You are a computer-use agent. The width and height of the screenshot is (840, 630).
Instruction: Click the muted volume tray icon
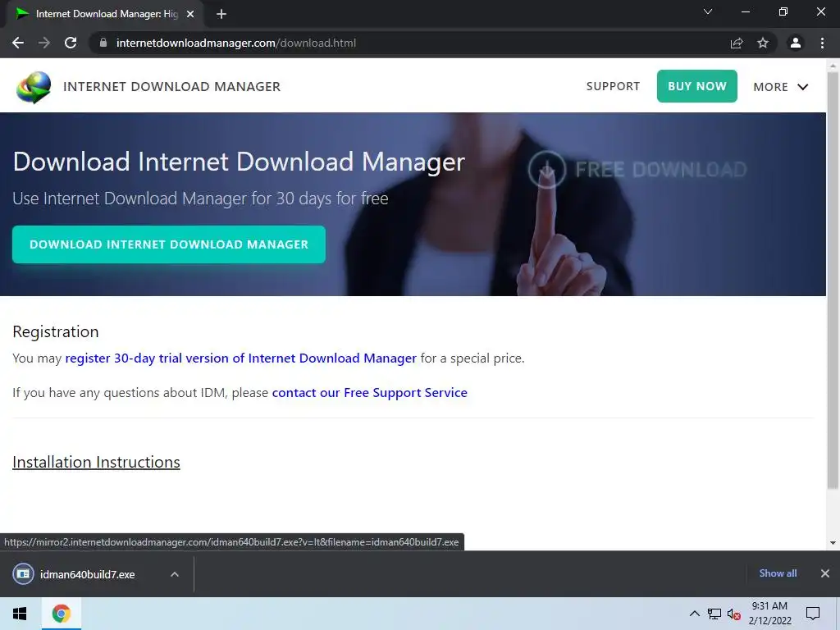tap(734, 614)
